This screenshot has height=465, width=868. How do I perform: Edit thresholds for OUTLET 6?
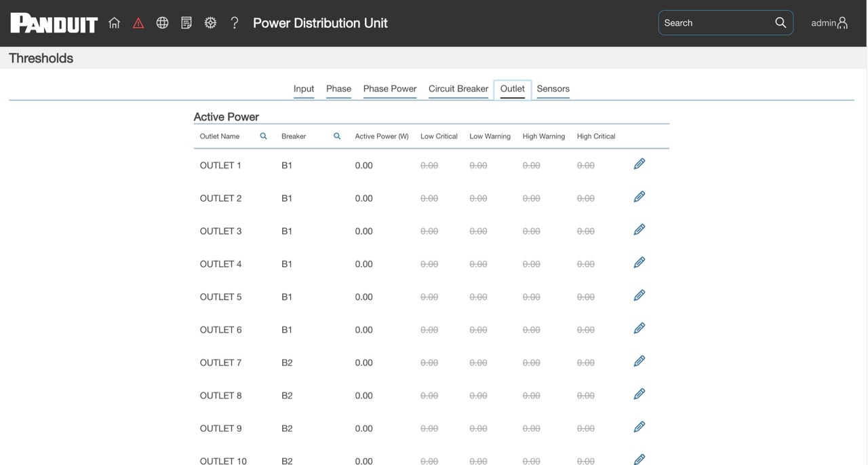[x=639, y=329]
